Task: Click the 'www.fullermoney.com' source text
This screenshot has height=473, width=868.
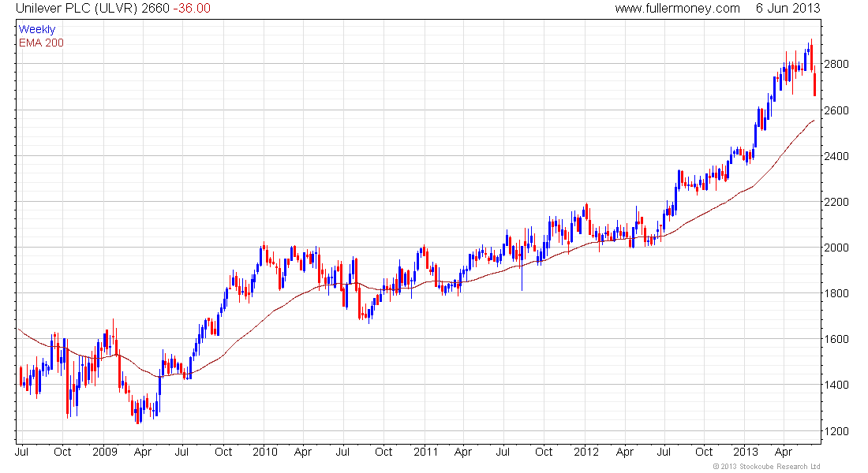Action: pyautogui.click(x=678, y=9)
